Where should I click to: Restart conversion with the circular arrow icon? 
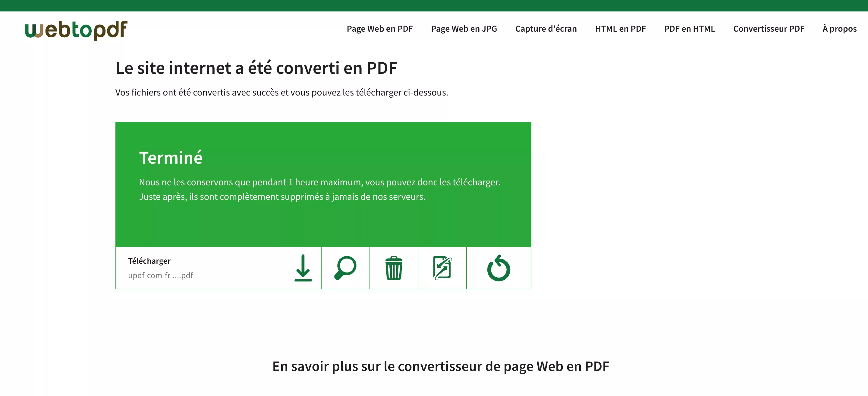tap(498, 268)
